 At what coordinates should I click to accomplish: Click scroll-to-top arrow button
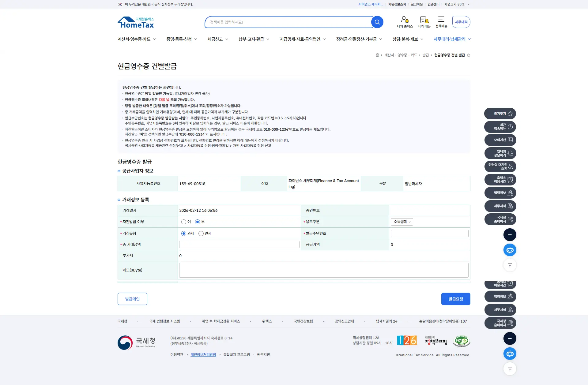click(x=510, y=265)
